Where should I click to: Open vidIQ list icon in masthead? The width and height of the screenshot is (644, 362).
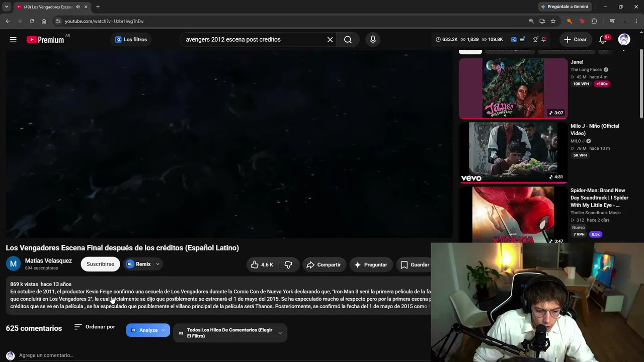(523, 39)
